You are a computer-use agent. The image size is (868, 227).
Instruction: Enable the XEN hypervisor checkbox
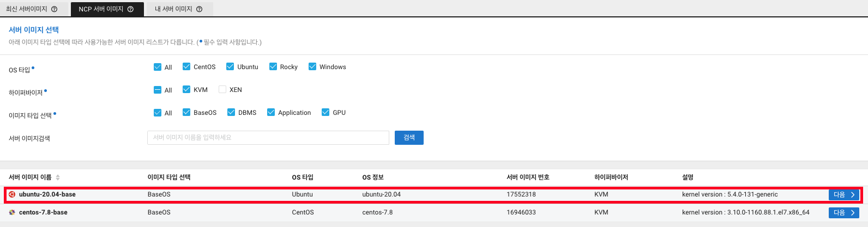pyautogui.click(x=222, y=89)
